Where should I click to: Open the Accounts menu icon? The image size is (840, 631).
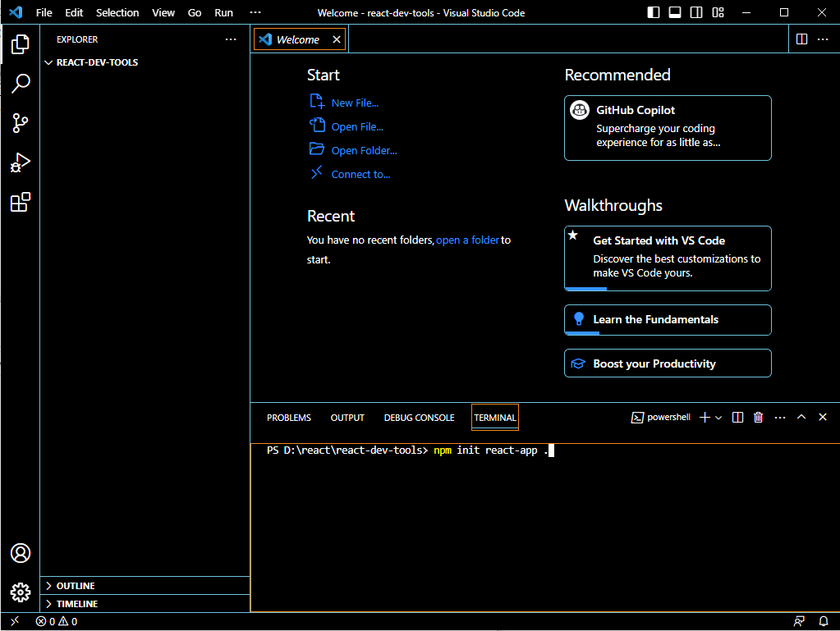click(21, 553)
